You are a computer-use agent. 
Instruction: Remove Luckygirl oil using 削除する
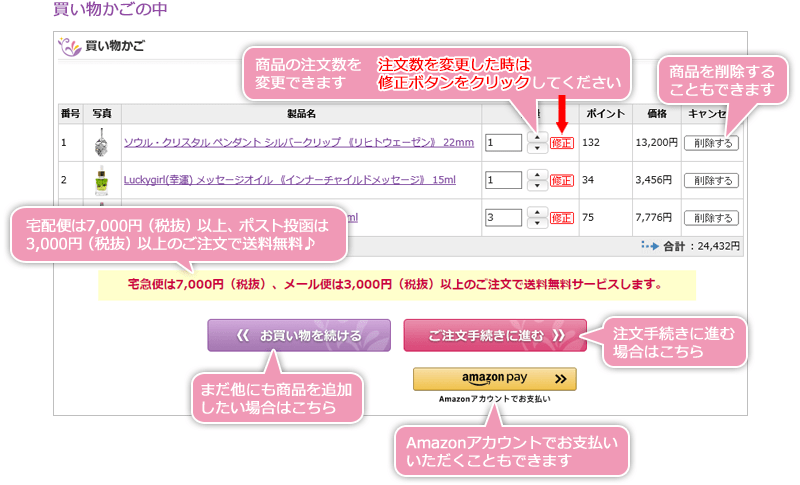point(711,181)
